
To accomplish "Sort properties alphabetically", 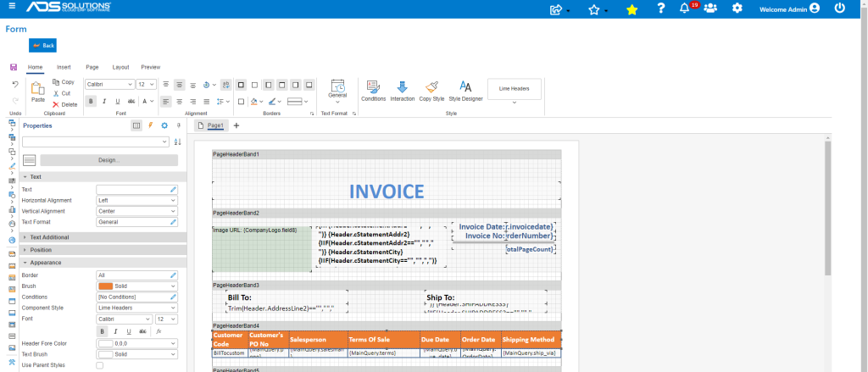I will click(178, 142).
